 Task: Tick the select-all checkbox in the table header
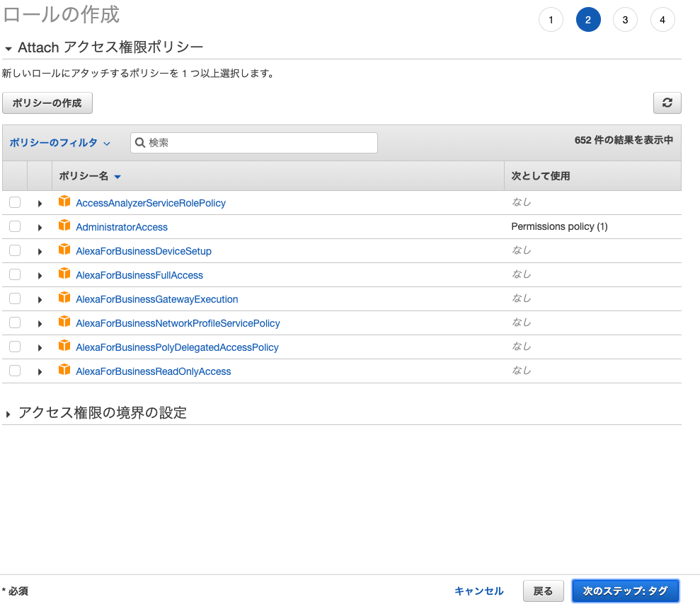pos(15,175)
